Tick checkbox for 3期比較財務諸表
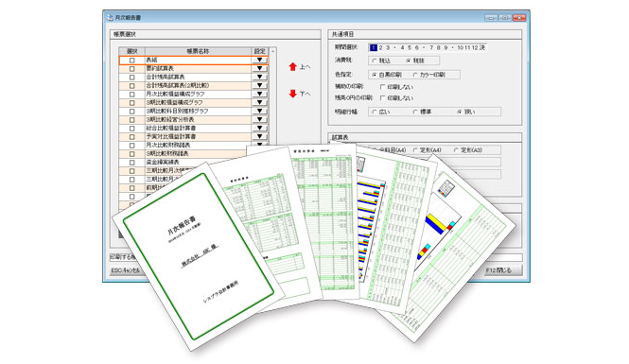 tap(131, 154)
